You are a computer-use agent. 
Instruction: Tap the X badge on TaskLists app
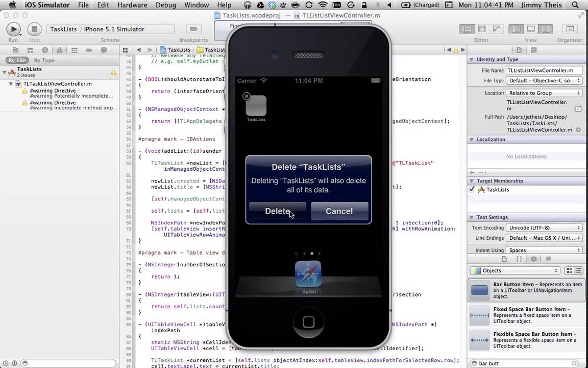(247, 96)
